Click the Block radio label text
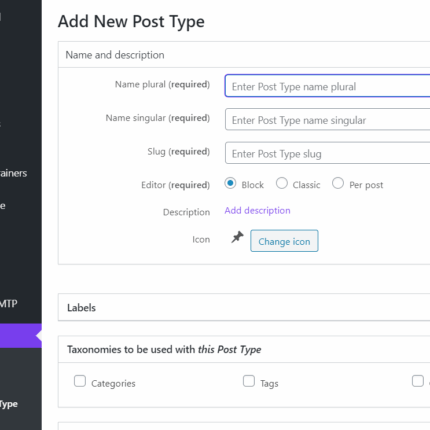Viewport: 430px width, 430px height. pyautogui.click(x=253, y=185)
